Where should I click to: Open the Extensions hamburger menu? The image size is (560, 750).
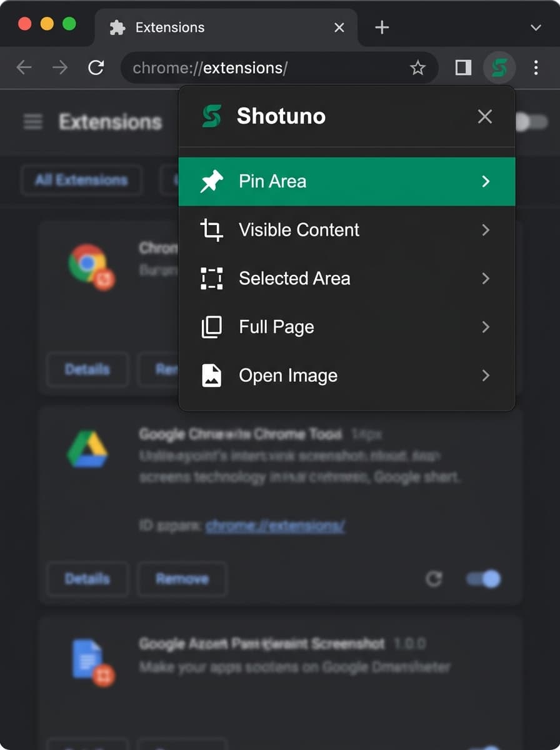coord(32,122)
